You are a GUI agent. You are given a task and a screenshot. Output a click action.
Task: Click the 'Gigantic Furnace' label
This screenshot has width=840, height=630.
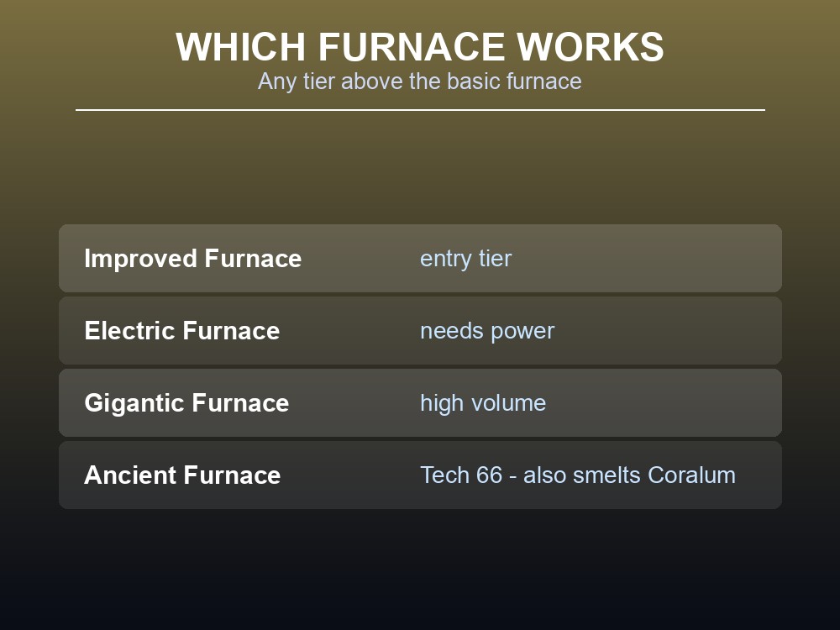[x=186, y=403]
